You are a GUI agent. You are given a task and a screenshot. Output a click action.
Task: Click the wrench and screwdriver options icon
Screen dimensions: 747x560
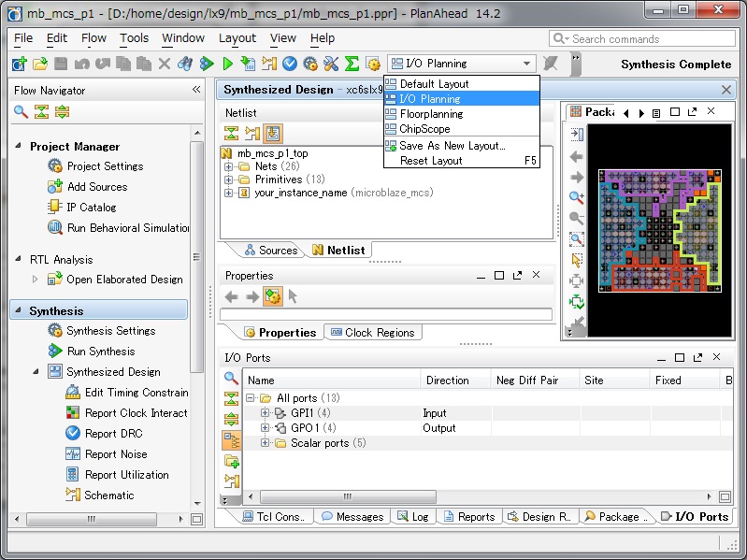[x=331, y=64]
